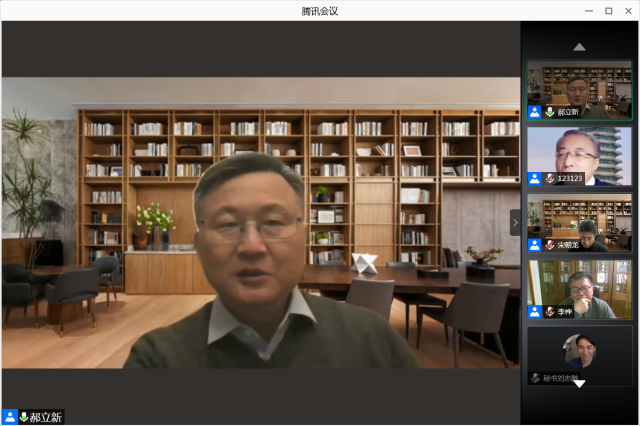Toggle the muted microphone on 李坤's tile
The image size is (640, 426).
point(549,312)
